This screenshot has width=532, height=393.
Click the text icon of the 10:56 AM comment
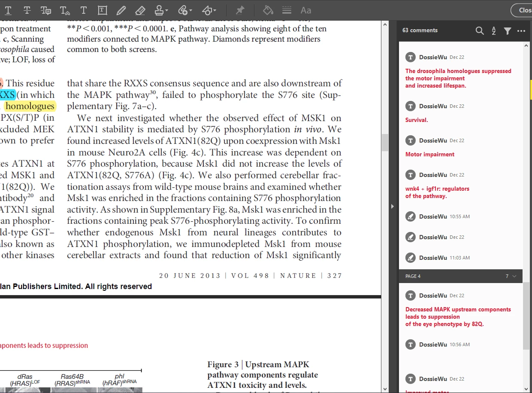click(411, 344)
